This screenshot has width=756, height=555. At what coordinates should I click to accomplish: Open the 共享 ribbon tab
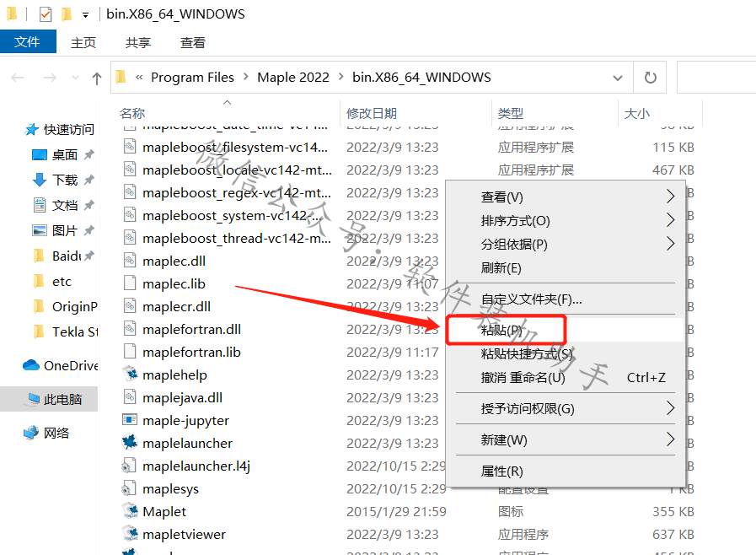coord(138,42)
